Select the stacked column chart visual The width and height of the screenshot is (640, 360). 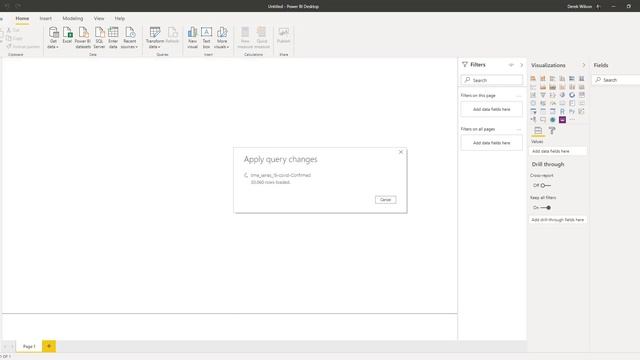point(543,78)
